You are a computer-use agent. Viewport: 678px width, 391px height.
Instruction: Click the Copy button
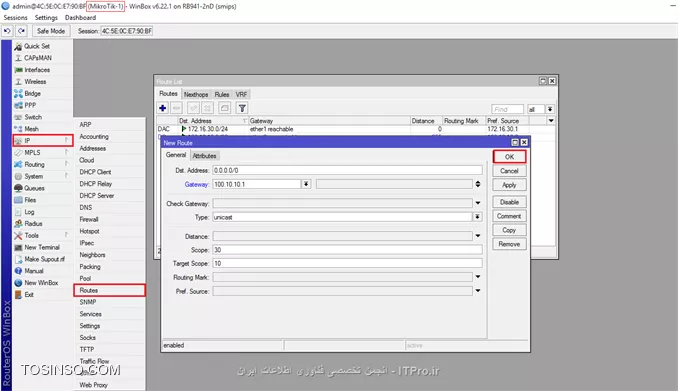click(x=509, y=230)
